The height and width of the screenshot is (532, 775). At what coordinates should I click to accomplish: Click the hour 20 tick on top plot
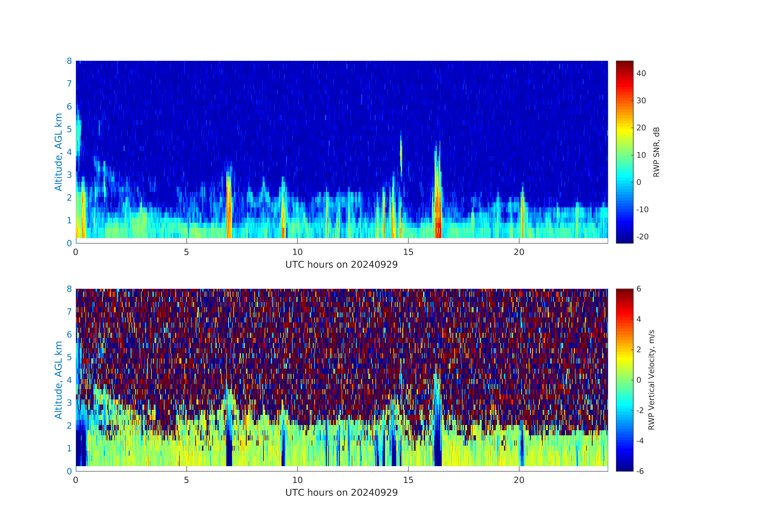519,252
